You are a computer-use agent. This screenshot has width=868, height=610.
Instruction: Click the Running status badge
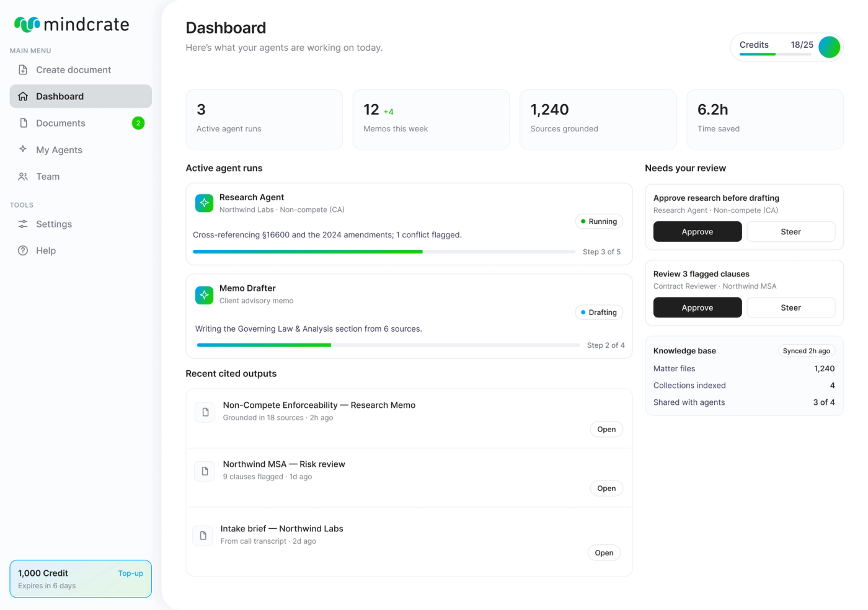(599, 221)
